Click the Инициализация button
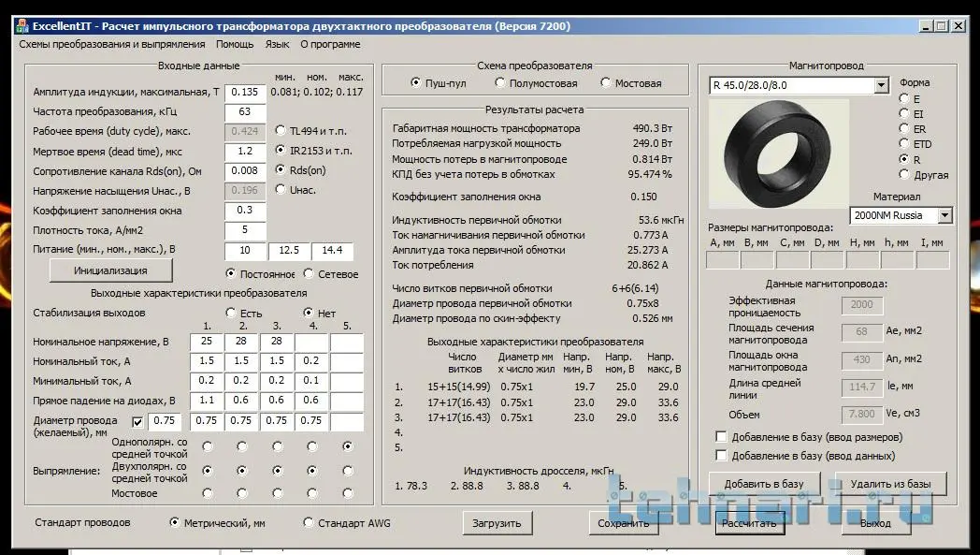 (x=110, y=270)
